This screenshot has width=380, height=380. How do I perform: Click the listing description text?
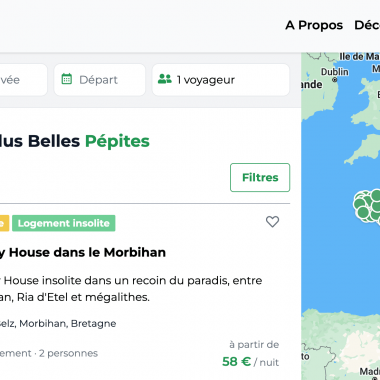coord(131,289)
